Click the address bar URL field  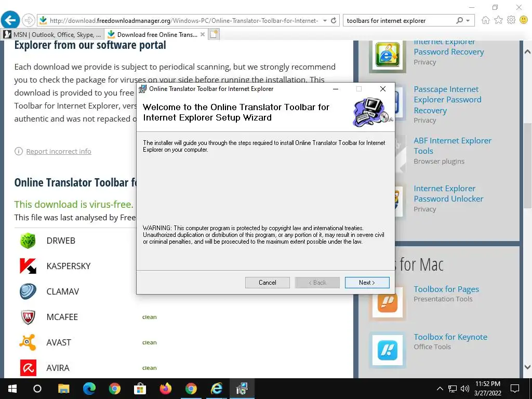tap(183, 21)
